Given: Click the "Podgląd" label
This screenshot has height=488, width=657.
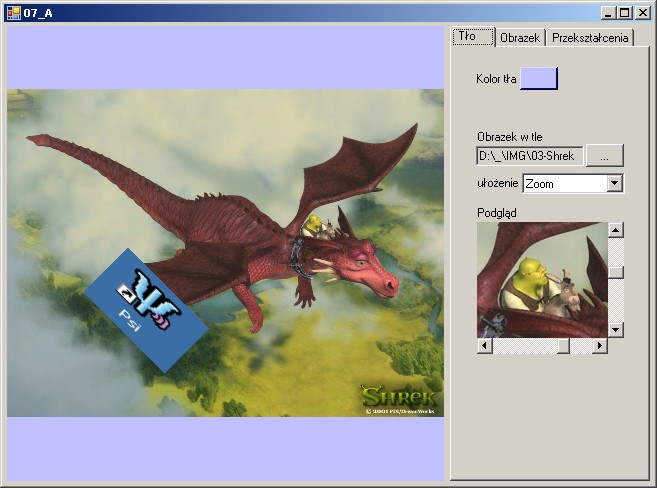Looking at the screenshot, I should (497, 213).
